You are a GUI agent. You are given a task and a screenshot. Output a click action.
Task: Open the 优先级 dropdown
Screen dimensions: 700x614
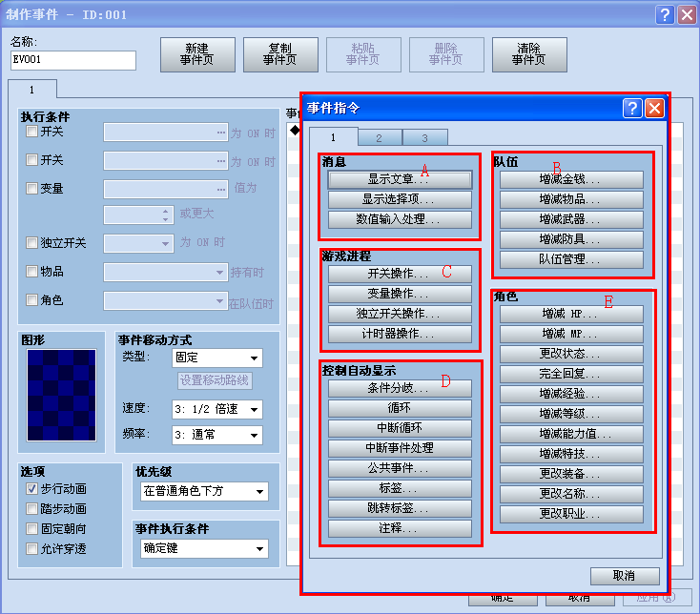(x=204, y=491)
